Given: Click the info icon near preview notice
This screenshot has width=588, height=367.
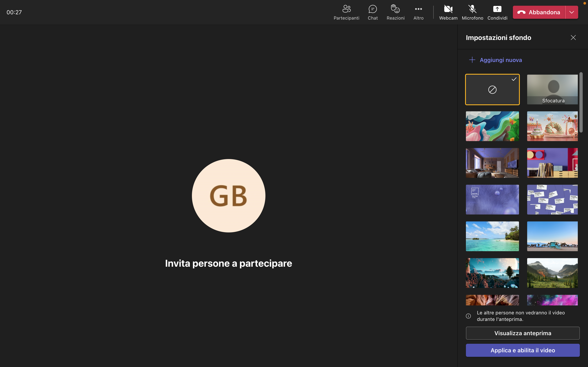Looking at the screenshot, I should [x=468, y=316].
